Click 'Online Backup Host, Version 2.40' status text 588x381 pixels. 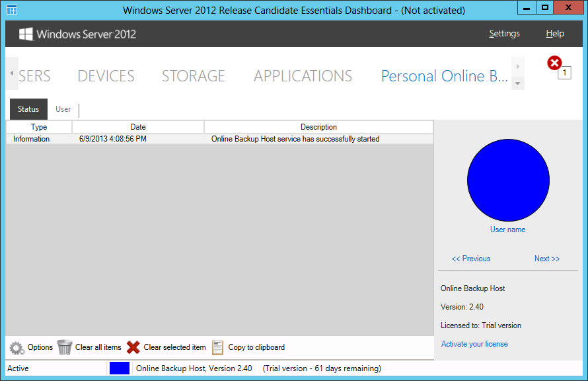click(194, 368)
